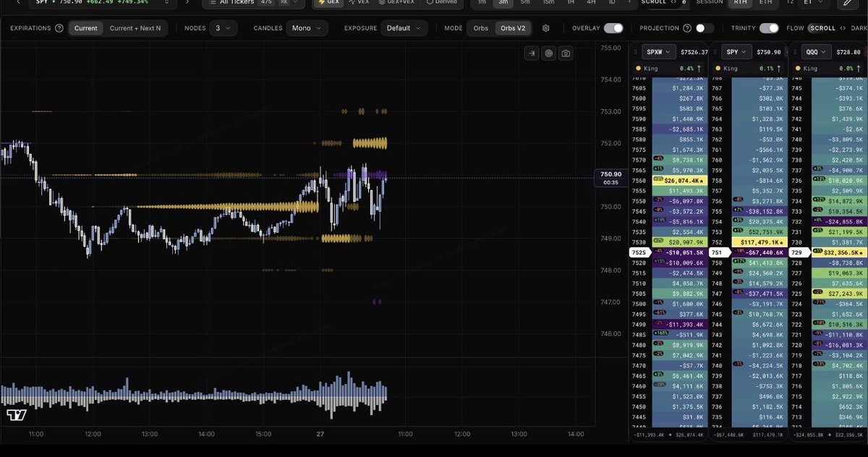Select RTH session
Viewport: 868px width, 457px height.
pyautogui.click(x=741, y=2)
